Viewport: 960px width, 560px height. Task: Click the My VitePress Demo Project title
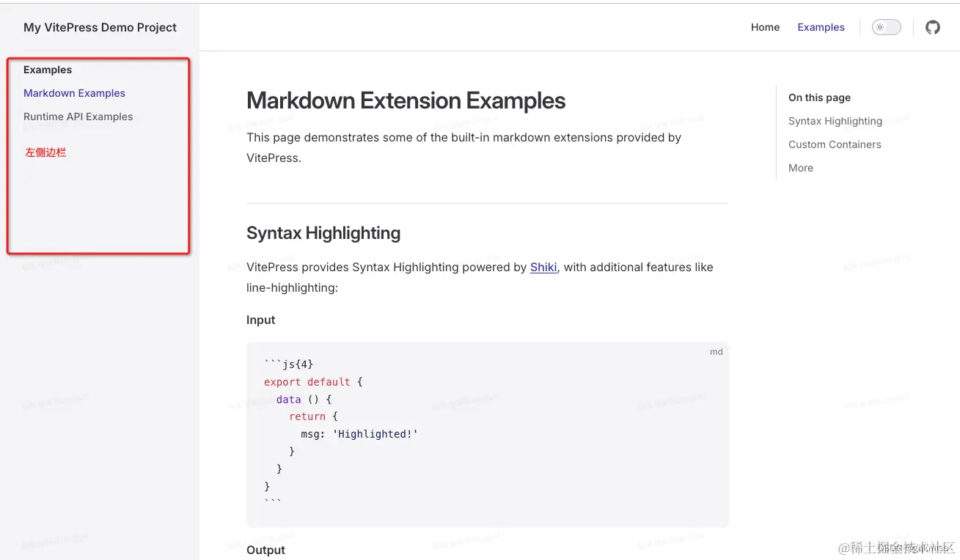click(x=100, y=27)
